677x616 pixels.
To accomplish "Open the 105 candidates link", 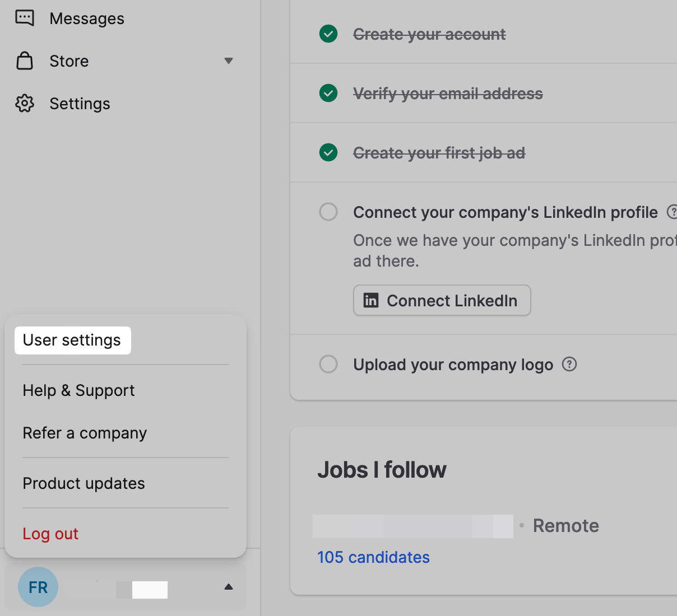I will tap(373, 557).
